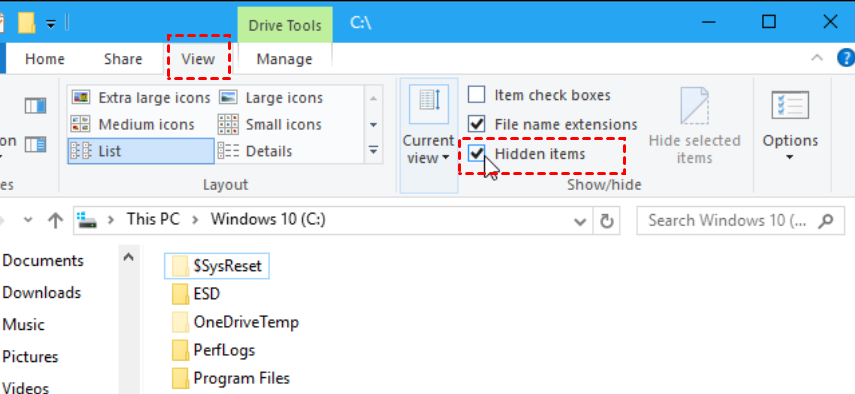The image size is (855, 394).
Task: Click the search magnifier icon
Action: 826,221
